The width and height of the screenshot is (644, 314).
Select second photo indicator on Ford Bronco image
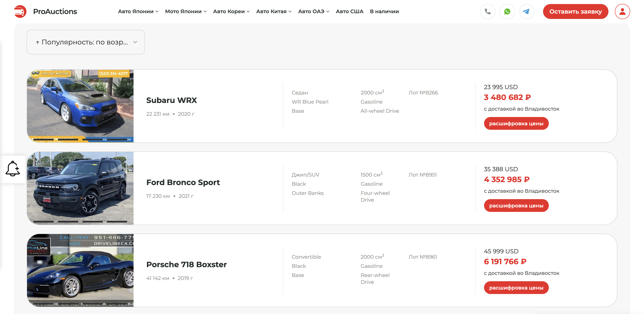click(68, 222)
